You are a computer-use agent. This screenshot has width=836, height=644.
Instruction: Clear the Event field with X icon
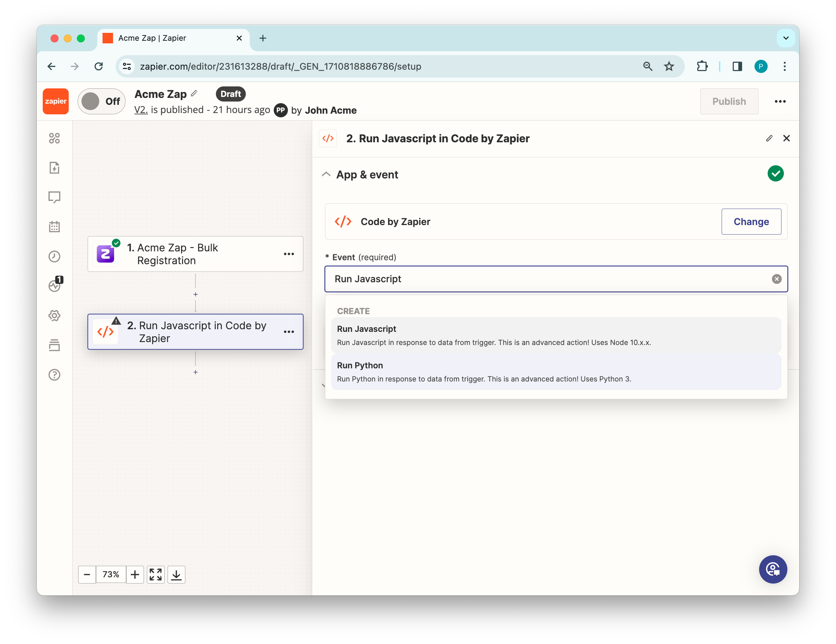[776, 279]
